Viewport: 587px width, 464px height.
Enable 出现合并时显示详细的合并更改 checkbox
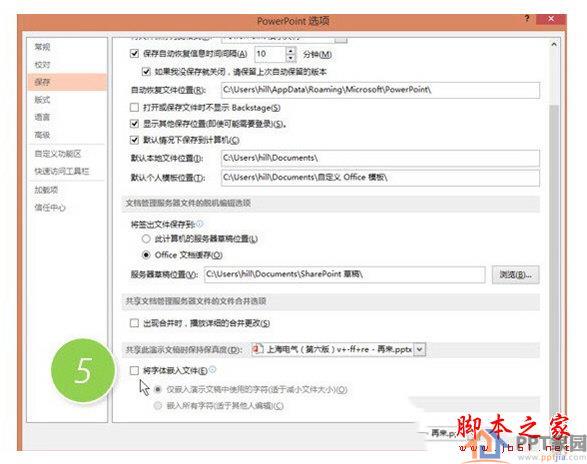[134, 323]
